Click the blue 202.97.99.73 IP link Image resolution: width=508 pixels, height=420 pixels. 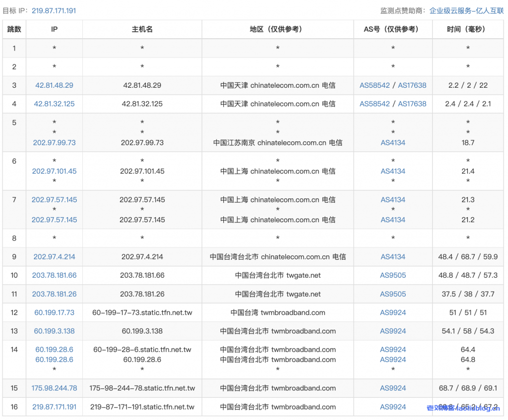tap(54, 142)
